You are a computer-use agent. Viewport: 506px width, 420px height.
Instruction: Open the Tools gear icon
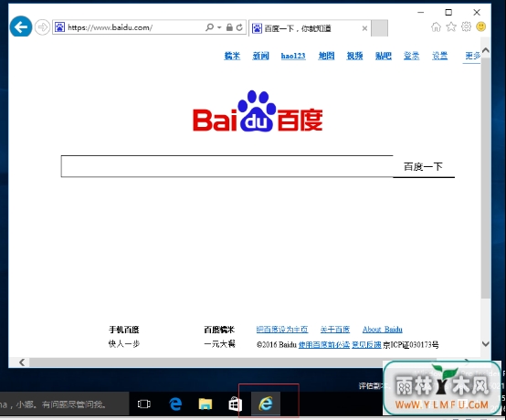click(466, 26)
